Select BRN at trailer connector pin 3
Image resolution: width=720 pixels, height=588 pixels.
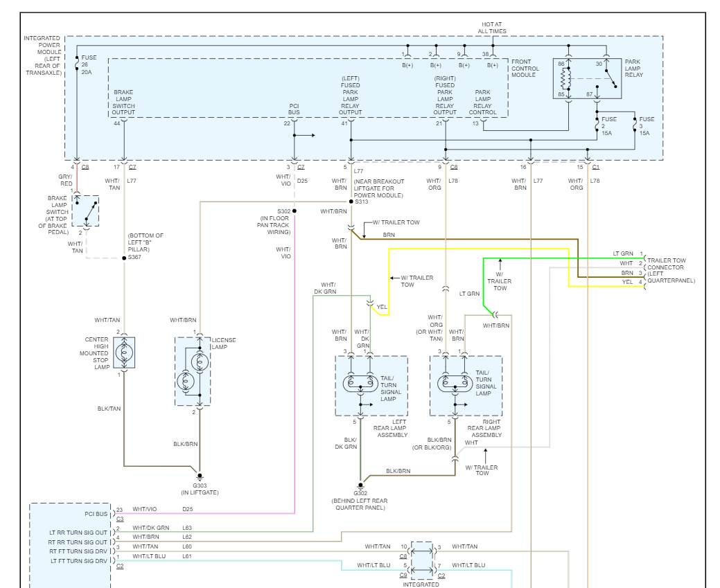point(627,273)
